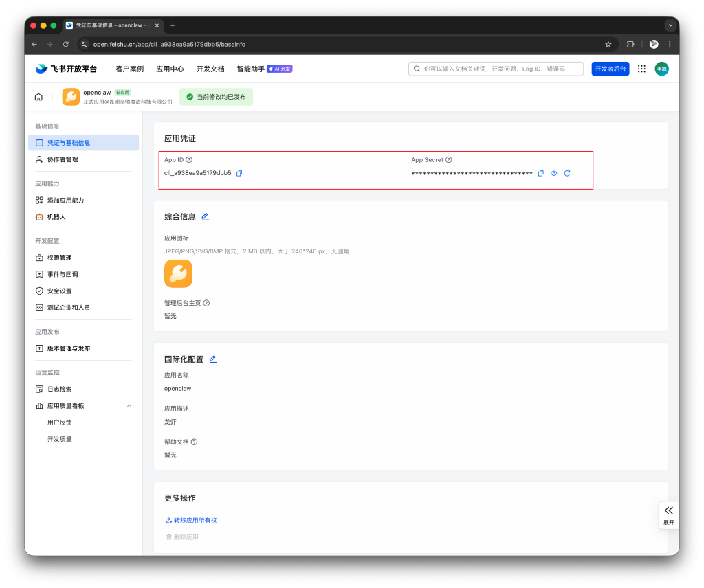This screenshot has width=704, height=588.
Task: Copy the App ID to clipboard
Action: [x=239, y=173]
